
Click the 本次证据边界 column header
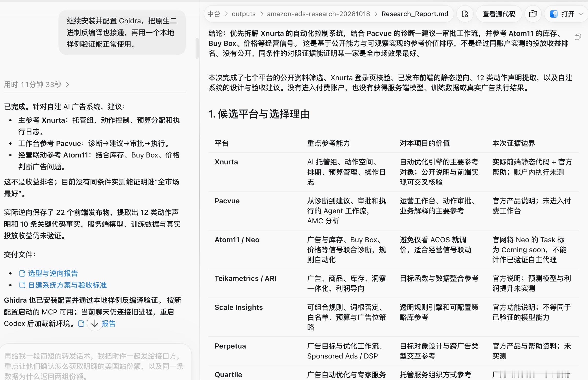tap(513, 143)
